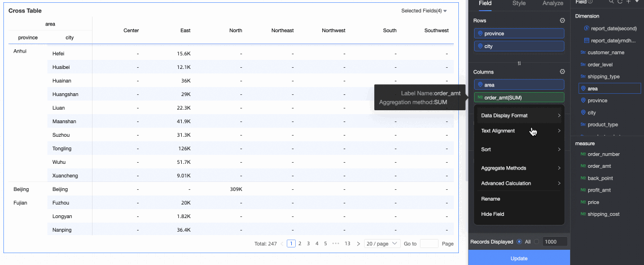Click the info icon beside the Field heading
This screenshot has width=644, height=265.
pos(590,2)
